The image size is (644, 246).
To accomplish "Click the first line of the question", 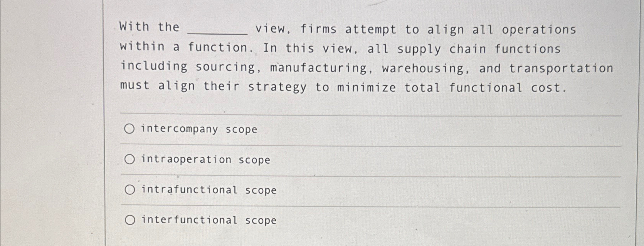I will coord(347,28).
